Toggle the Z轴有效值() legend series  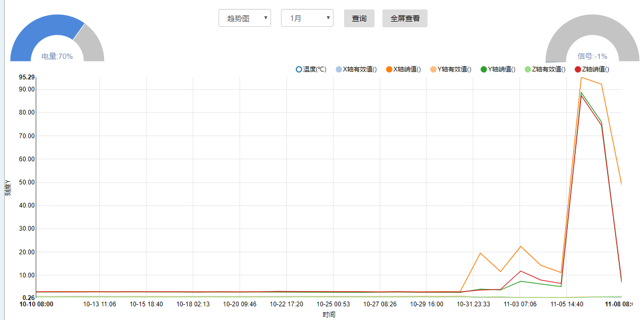pos(545,69)
